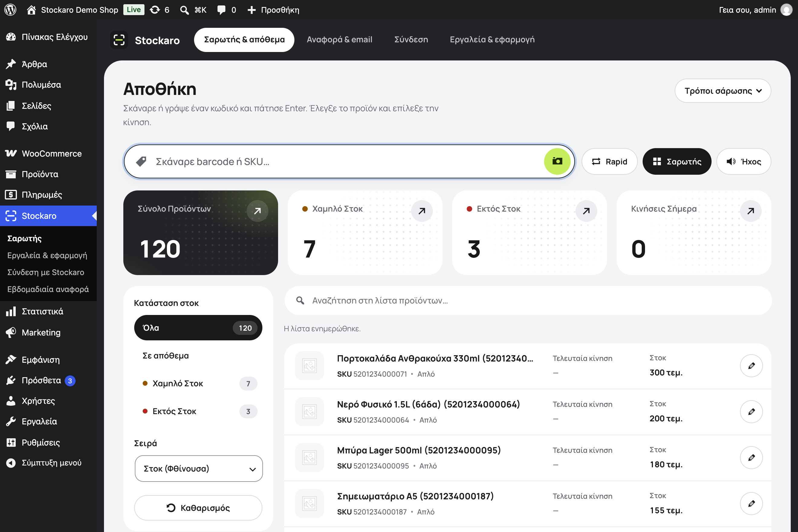Screen dimensions: 798x532
Task: Open Σελίδες in the sidebar menu
Action: pyautogui.click(x=48, y=105)
